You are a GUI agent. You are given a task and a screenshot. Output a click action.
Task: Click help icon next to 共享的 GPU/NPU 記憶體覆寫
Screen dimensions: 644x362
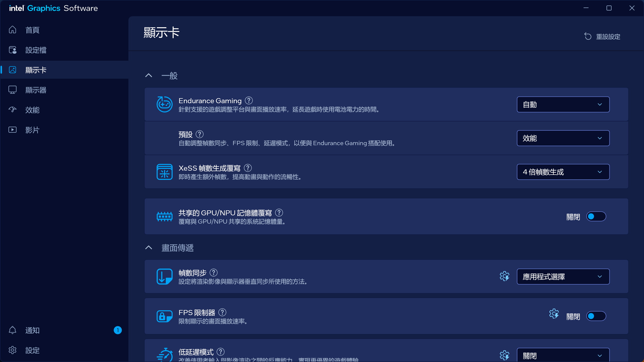[x=279, y=213]
